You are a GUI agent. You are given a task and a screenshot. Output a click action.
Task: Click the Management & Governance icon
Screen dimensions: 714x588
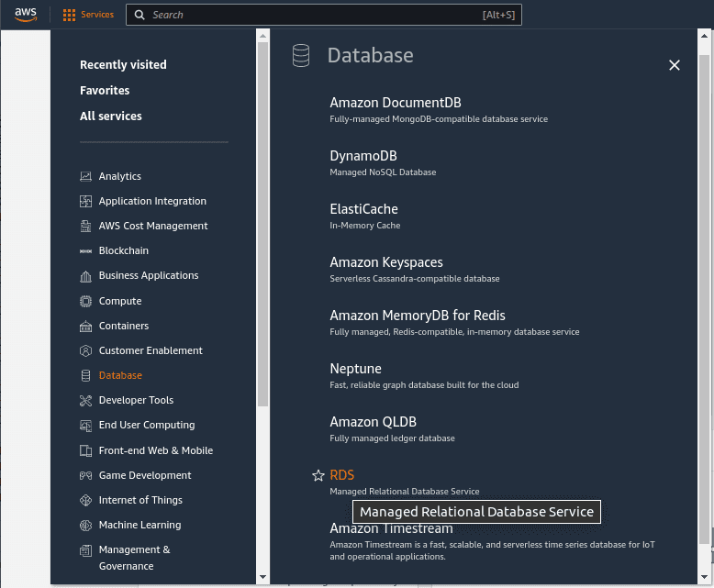85,550
